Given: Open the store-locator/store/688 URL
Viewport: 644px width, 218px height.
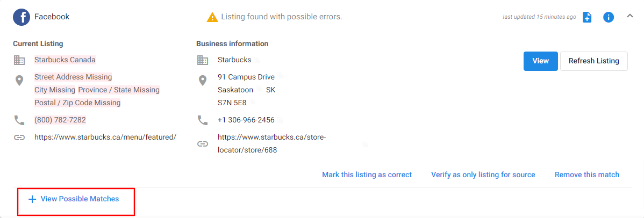Looking at the screenshot, I should (x=271, y=143).
